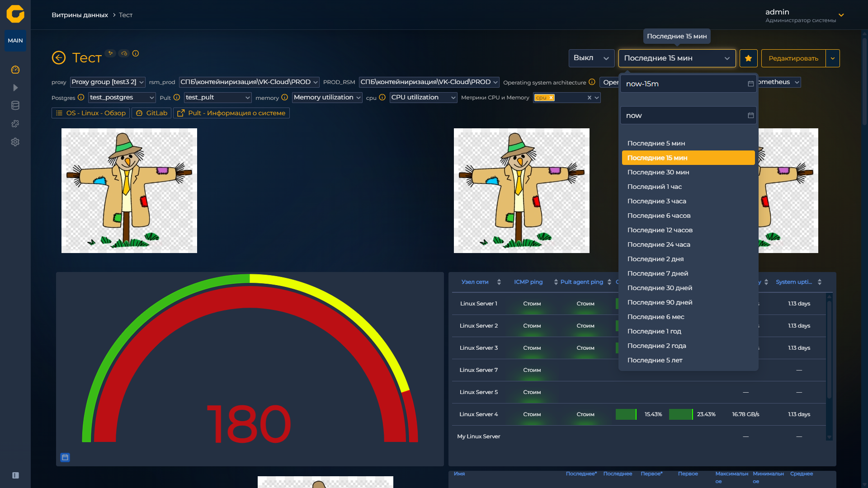Viewport: 868px width, 488px height.
Task: Click the first scarecrow image
Action: (x=129, y=191)
